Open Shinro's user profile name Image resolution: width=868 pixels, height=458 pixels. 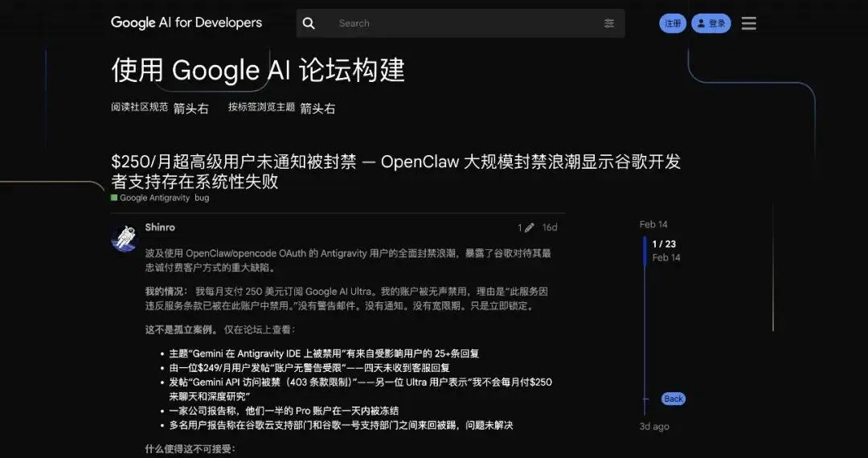(x=160, y=227)
